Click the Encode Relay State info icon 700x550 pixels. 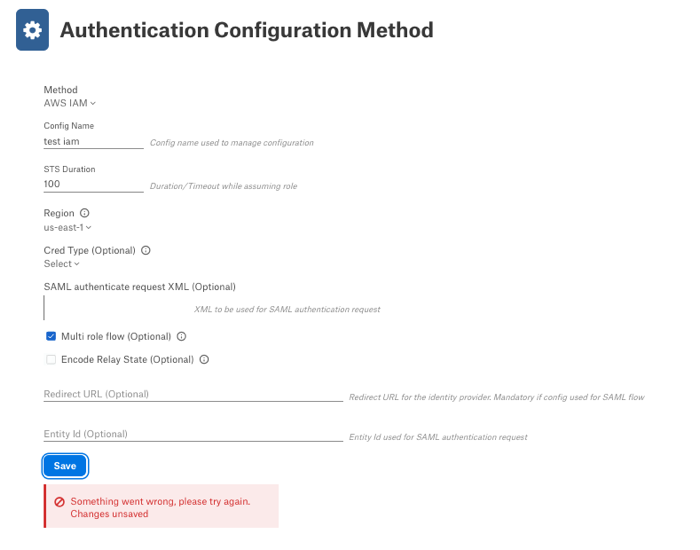click(x=204, y=359)
